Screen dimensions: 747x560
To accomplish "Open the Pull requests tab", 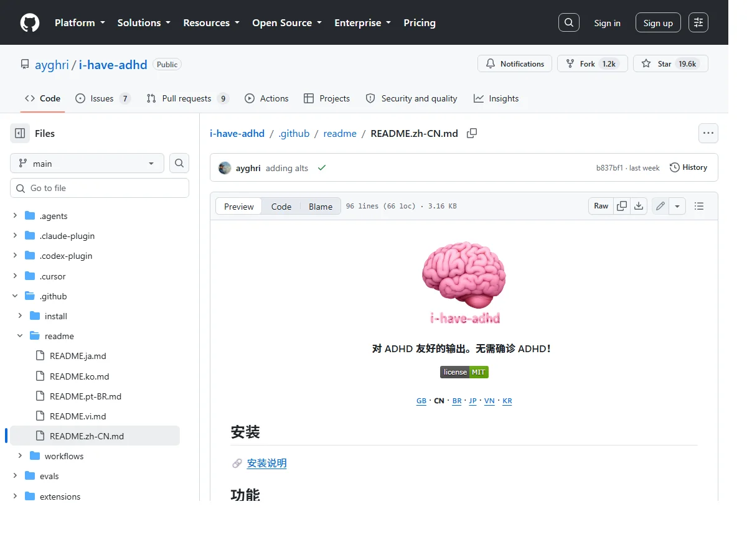I will pos(187,98).
